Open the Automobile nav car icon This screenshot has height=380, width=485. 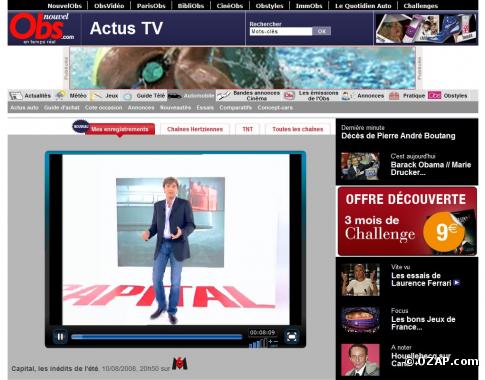[x=175, y=96]
